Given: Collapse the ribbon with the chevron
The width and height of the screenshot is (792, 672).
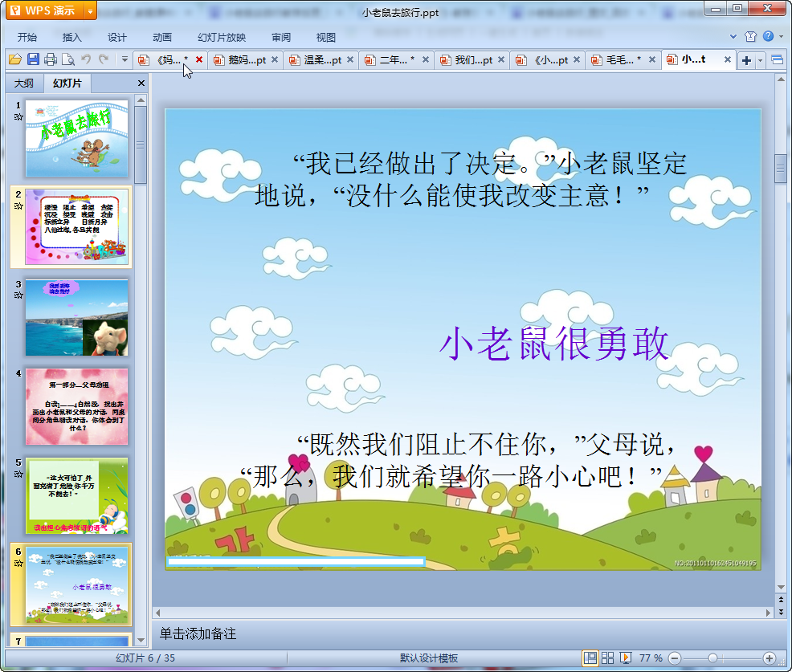Looking at the screenshot, I should (733, 36).
